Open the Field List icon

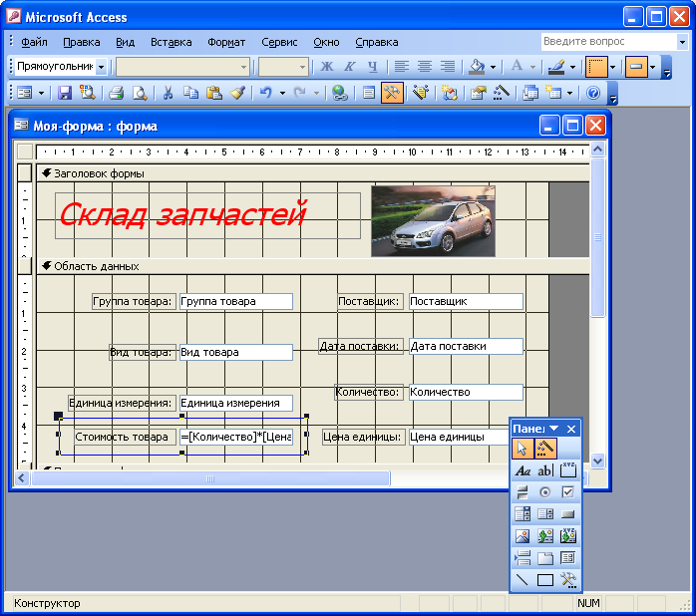[368, 93]
